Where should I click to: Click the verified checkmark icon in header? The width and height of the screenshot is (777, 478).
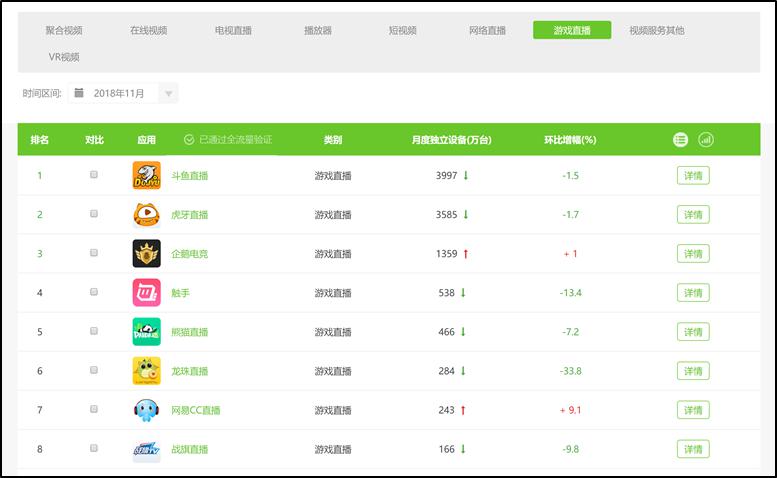click(x=189, y=140)
